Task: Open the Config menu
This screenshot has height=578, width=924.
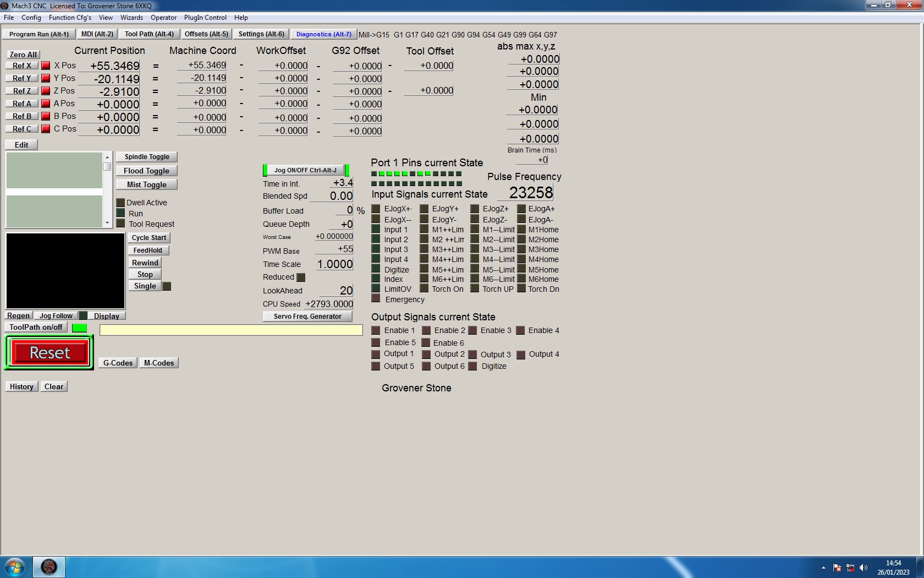Action: pyautogui.click(x=31, y=18)
